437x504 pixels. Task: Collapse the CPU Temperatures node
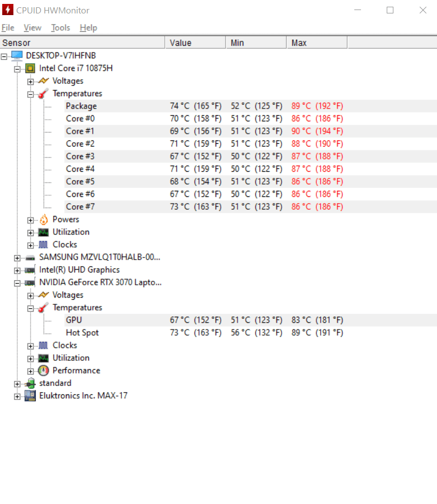[x=31, y=94]
